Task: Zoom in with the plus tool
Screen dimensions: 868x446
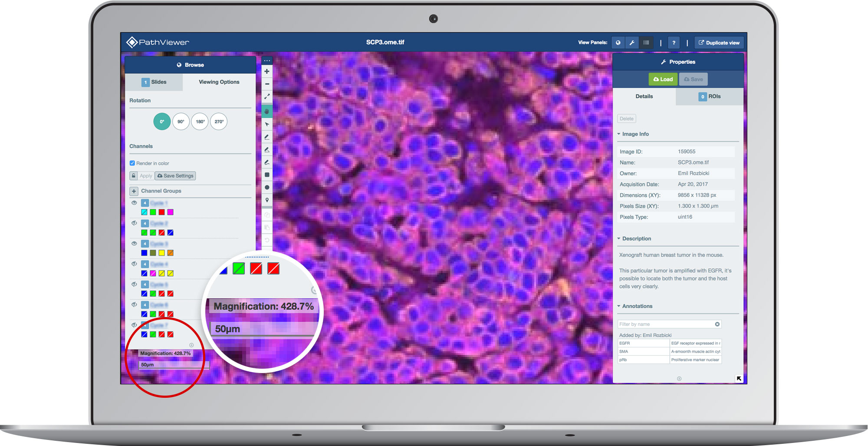Action: pos(267,71)
